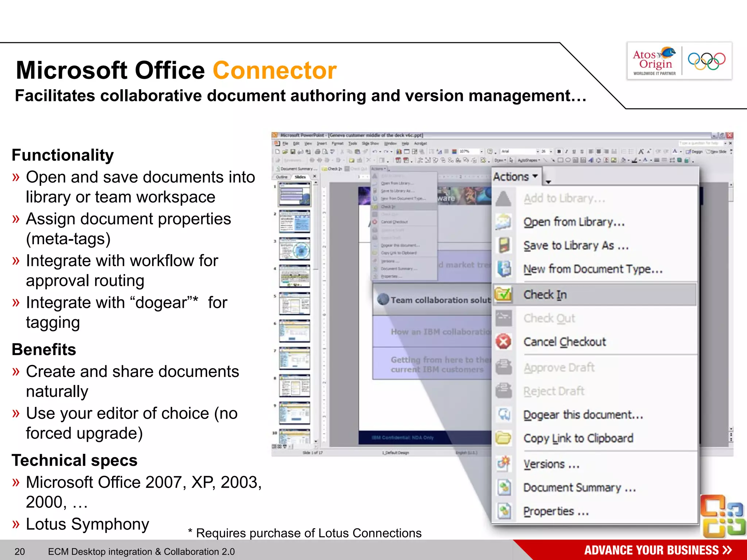The image size is (747, 560).
Task: Select the Oval drawing tool
Action: click(568, 160)
